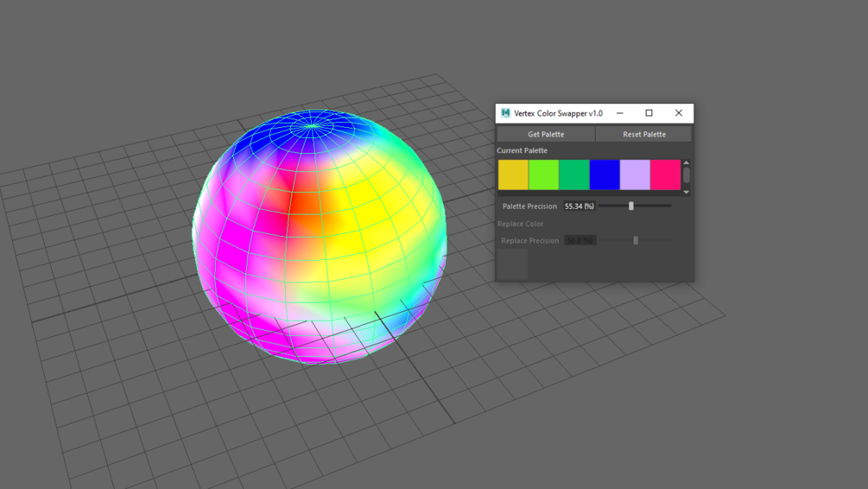Screen dimensions: 868x489
Task: Click the 'Replace Color' label
Action: (520, 224)
